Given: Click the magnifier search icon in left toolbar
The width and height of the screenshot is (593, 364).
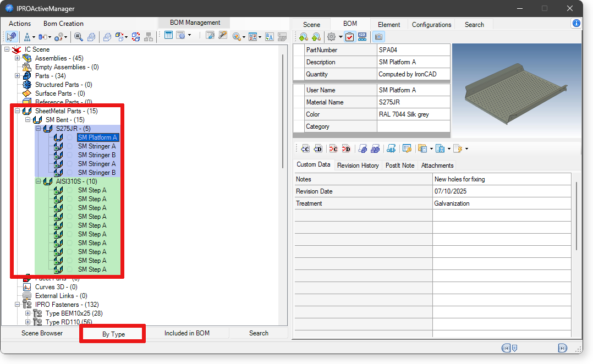Looking at the screenshot, I should 79,37.
